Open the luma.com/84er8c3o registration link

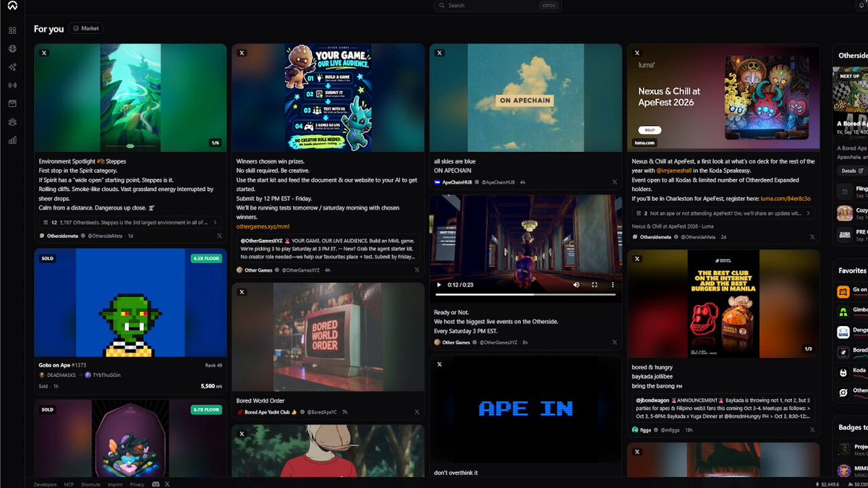tap(786, 198)
